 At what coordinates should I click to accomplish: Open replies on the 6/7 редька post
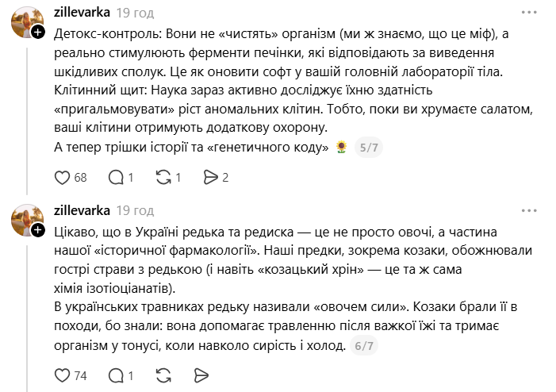pyautogui.click(x=116, y=375)
